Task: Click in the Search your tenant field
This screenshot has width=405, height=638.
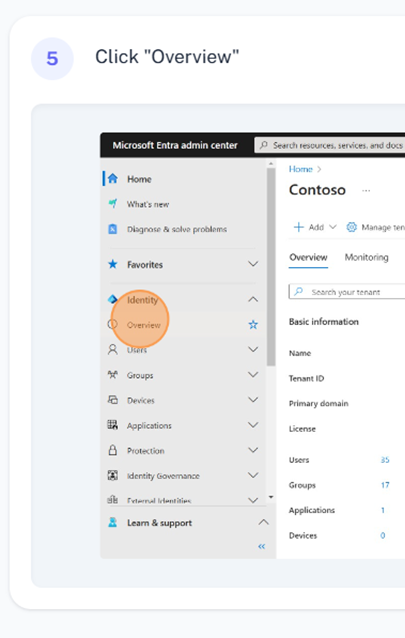Action: [x=347, y=291]
